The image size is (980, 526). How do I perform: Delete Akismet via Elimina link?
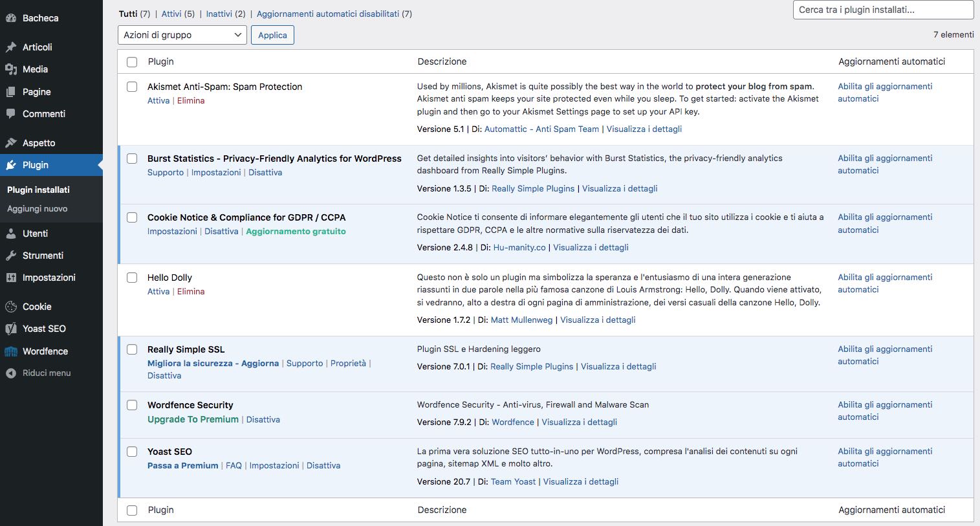pos(191,101)
